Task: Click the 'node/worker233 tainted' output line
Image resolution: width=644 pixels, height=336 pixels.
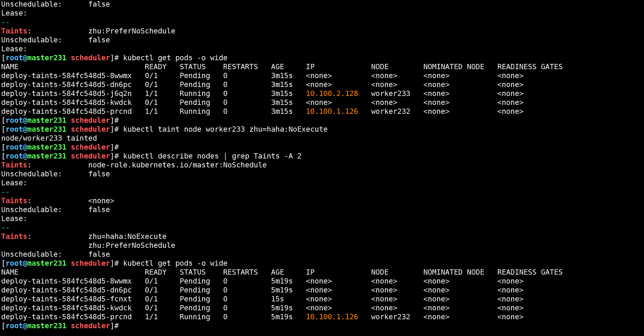Action: click(x=49, y=138)
